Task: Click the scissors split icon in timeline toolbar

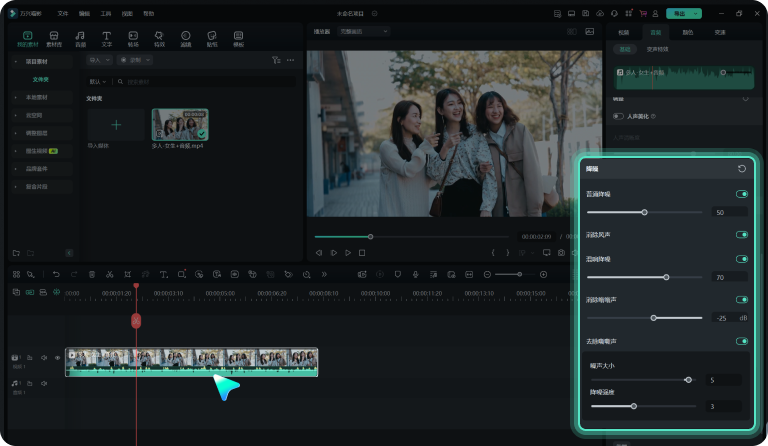Action: point(109,274)
